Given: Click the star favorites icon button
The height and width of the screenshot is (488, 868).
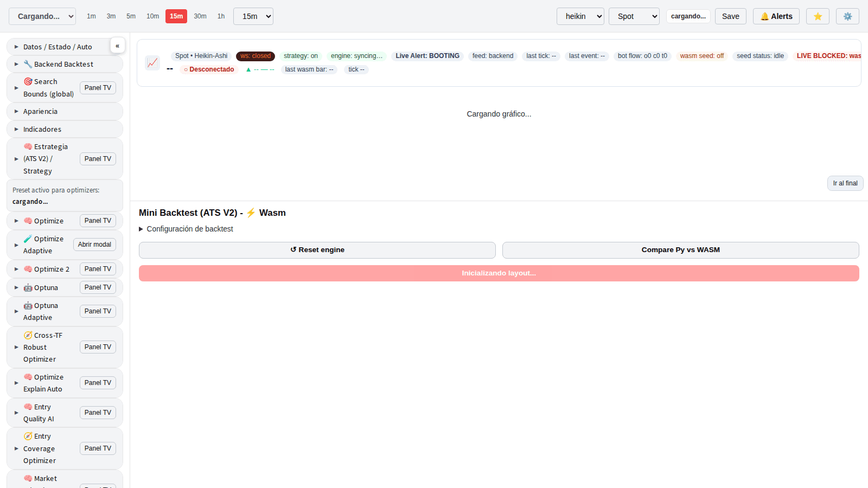Looking at the screenshot, I should 818,16.
